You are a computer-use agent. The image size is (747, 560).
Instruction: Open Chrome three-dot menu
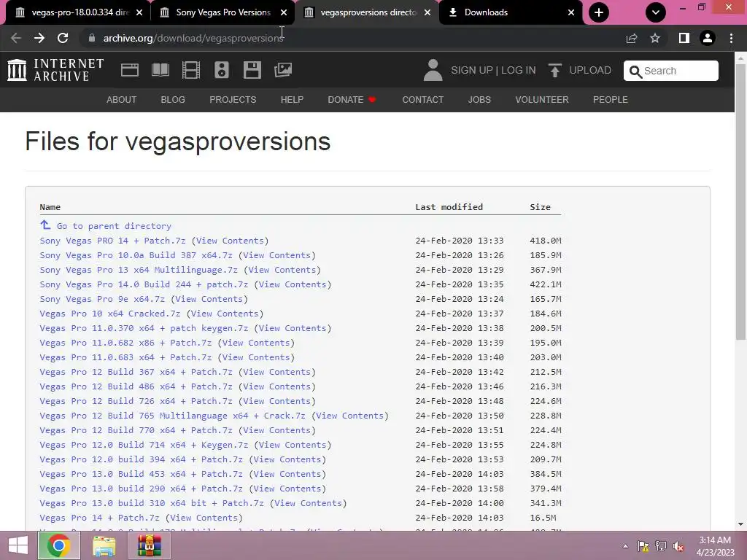tap(731, 38)
